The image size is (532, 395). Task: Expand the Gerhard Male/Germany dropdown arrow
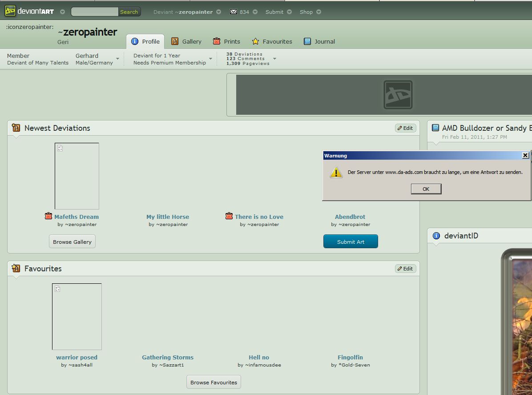118,59
